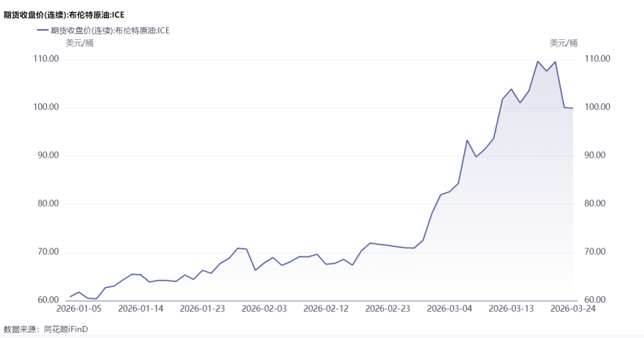Select left axis value 60.00
This screenshot has height=338, width=644.
pos(48,300)
